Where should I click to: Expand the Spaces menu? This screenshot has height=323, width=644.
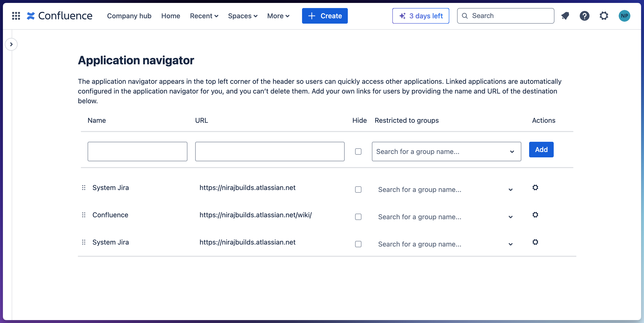coord(242,16)
